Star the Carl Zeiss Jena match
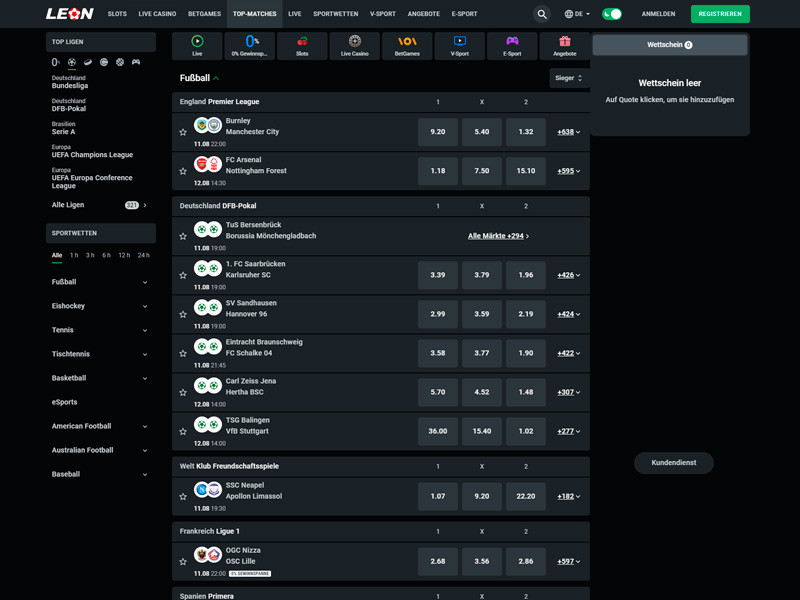This screenshot has height=600, width=800. [x=183, y=392]
